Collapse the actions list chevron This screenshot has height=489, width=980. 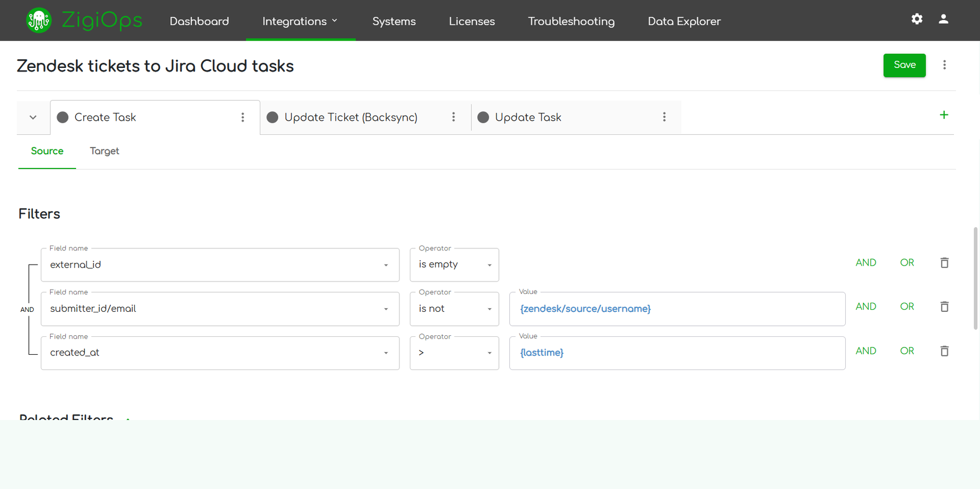coord(33,117)
